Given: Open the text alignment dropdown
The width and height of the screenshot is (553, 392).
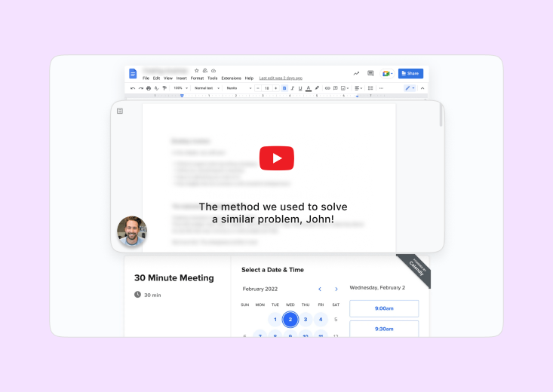Looking at the screenshot, I should (358, 88).
